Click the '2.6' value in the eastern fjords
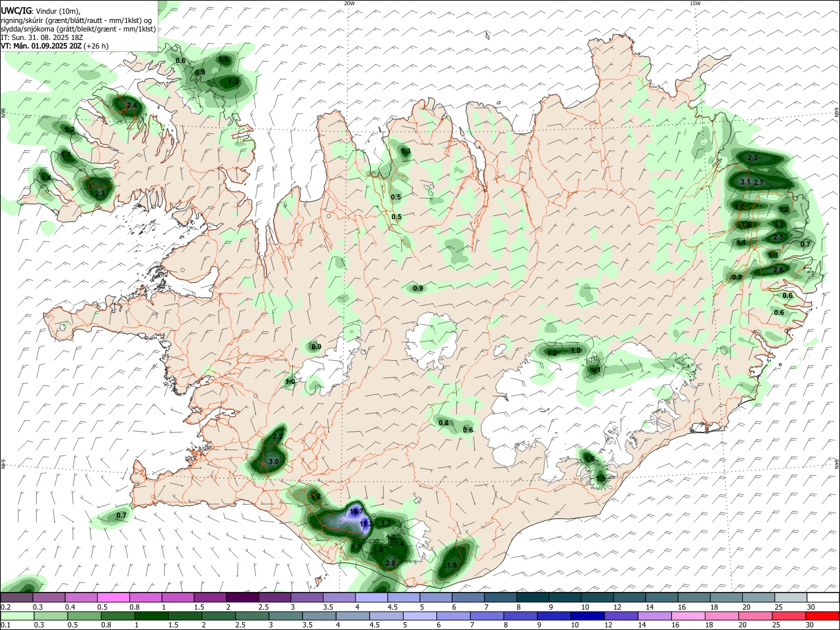 tap(778, 270)
